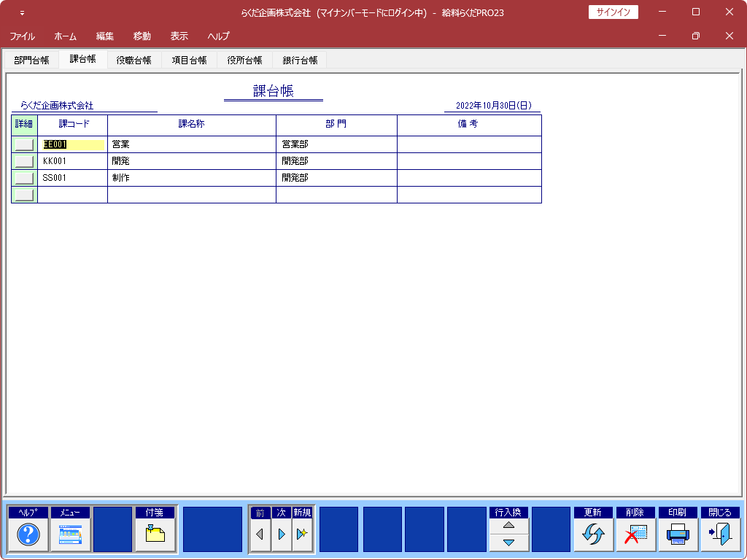Click the 更新 refresh icon
This screenshot has height=560, width=747.
click(593, 534)
